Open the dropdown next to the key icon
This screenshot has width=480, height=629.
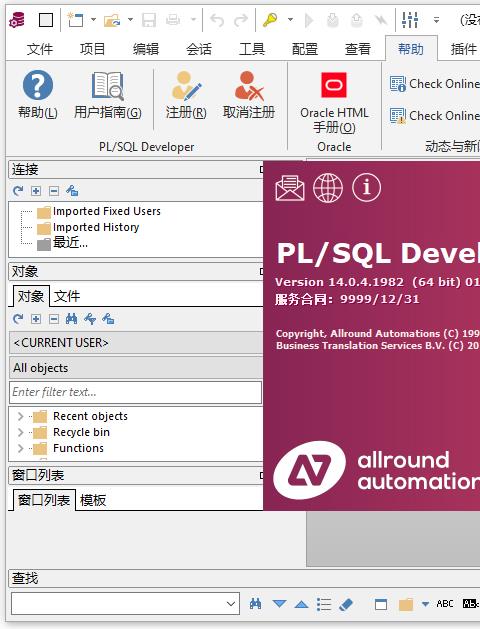point(290,19)
